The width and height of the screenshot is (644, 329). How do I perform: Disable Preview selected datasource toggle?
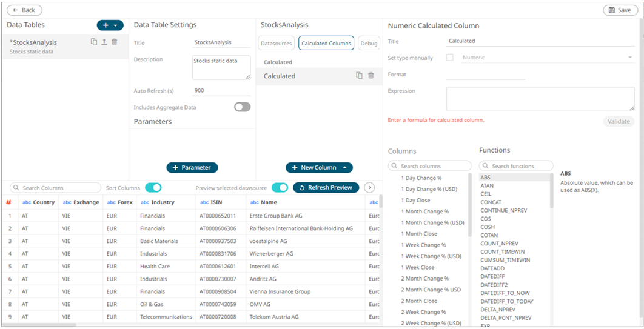[x=279, y=188]
